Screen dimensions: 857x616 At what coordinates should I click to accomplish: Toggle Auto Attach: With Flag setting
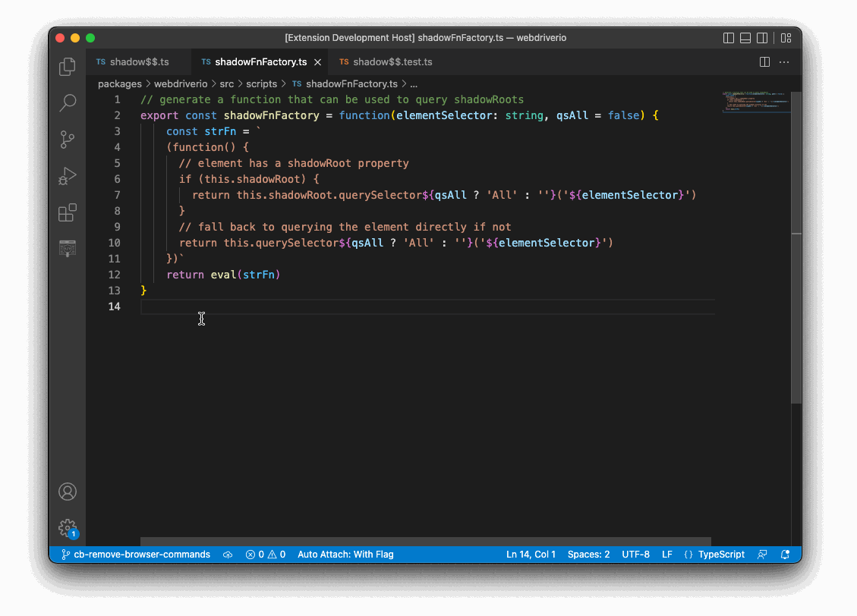345,555
